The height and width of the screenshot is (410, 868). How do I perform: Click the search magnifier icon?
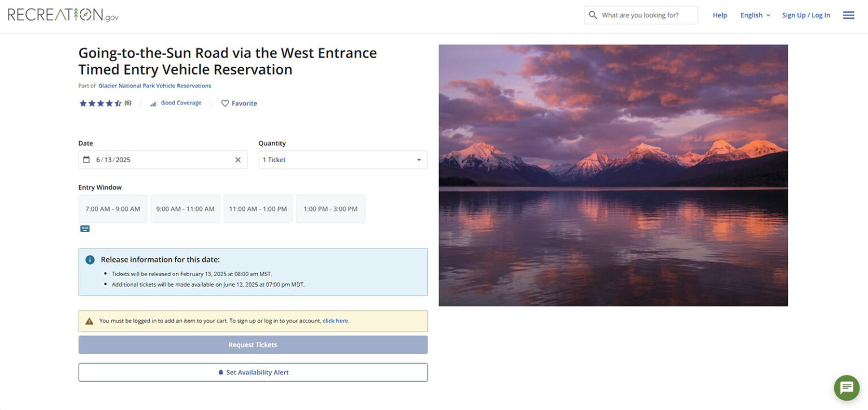pos(593,15)
